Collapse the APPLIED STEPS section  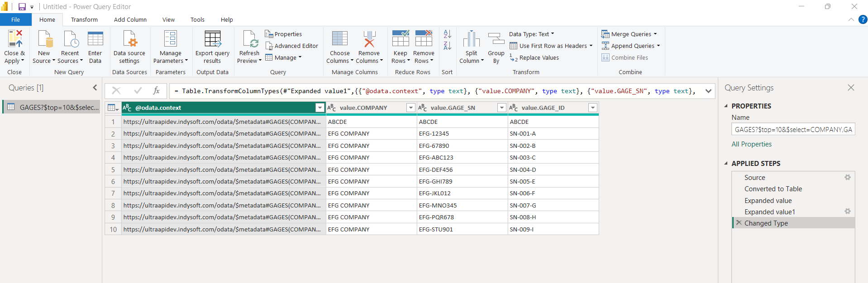[726, 163]
